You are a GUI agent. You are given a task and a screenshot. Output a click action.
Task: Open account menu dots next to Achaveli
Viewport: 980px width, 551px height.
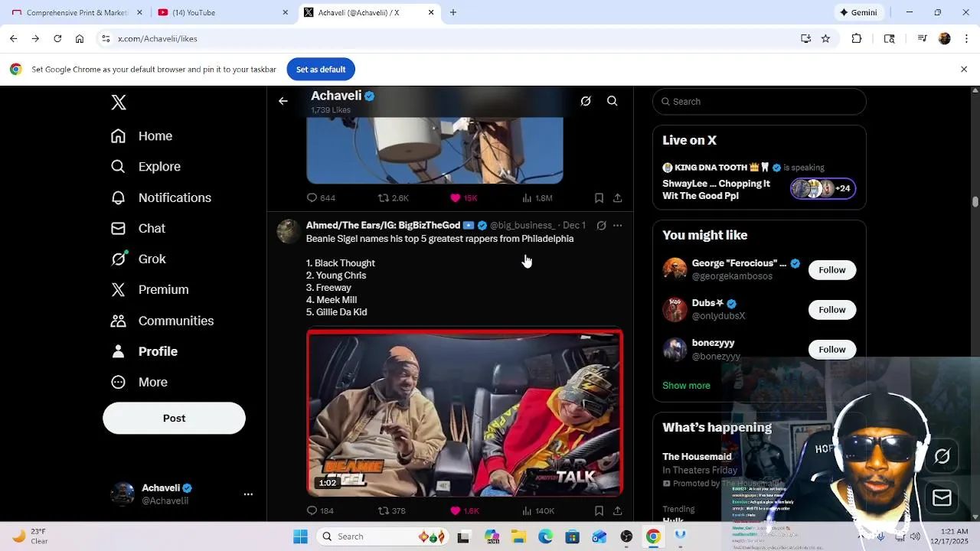(x=248, y=494)
